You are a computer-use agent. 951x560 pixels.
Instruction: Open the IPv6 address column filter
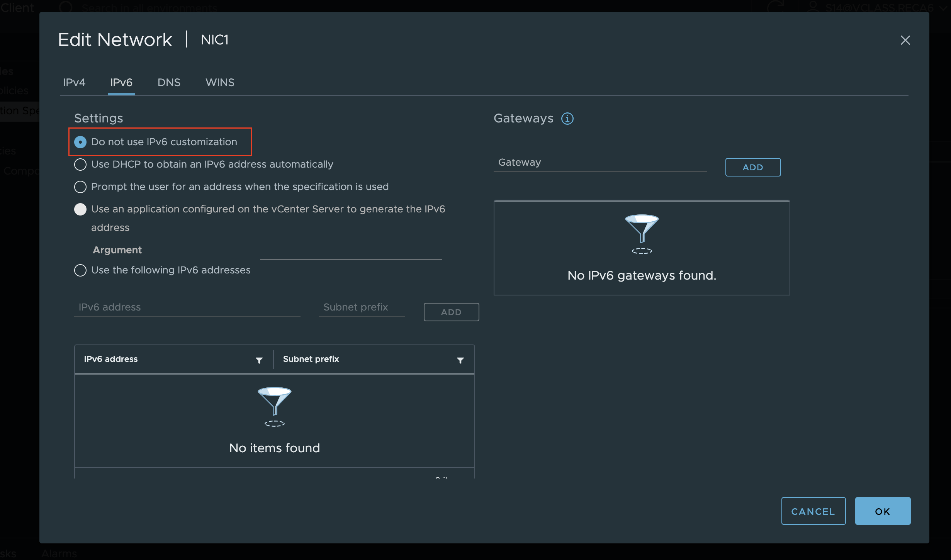[x=259, y=360]
